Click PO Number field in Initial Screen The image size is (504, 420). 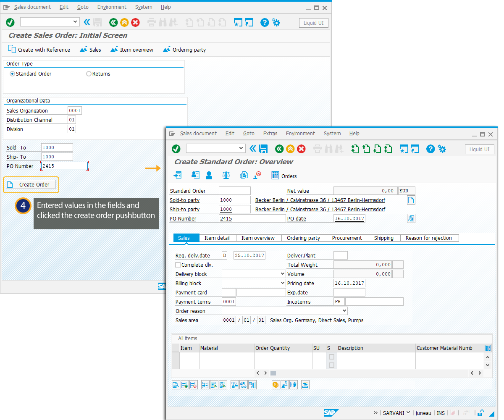pyautogui.click(x=64, y=166)
